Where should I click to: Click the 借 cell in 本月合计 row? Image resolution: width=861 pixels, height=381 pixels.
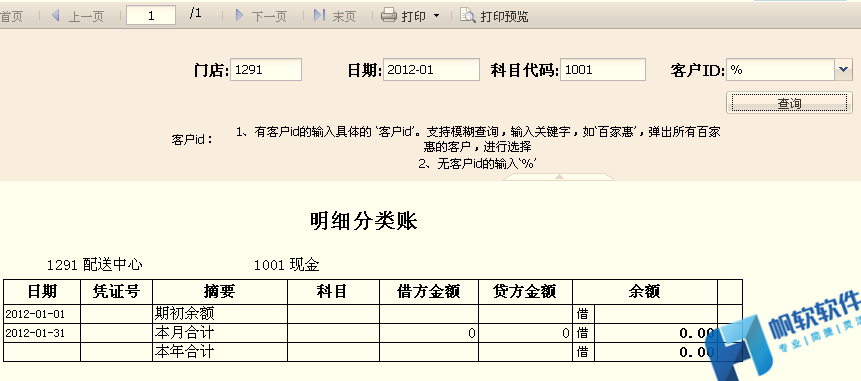[584, 333]
